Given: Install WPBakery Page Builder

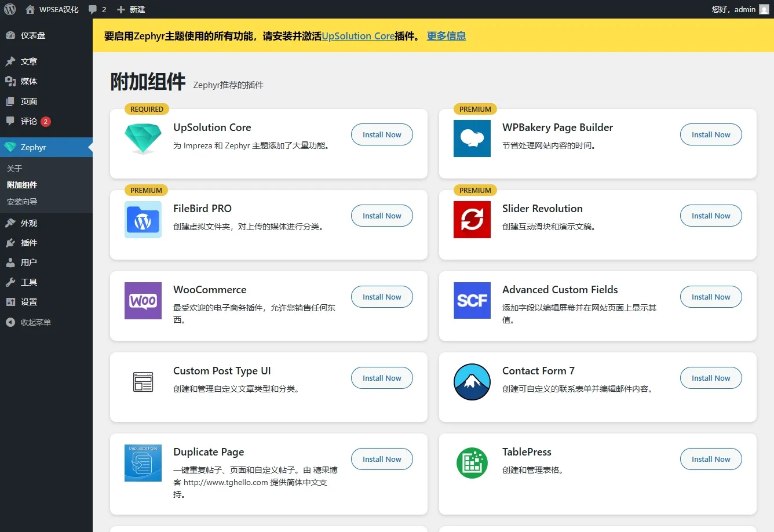Looking at the screenshot, I should [x=711, y=134].
